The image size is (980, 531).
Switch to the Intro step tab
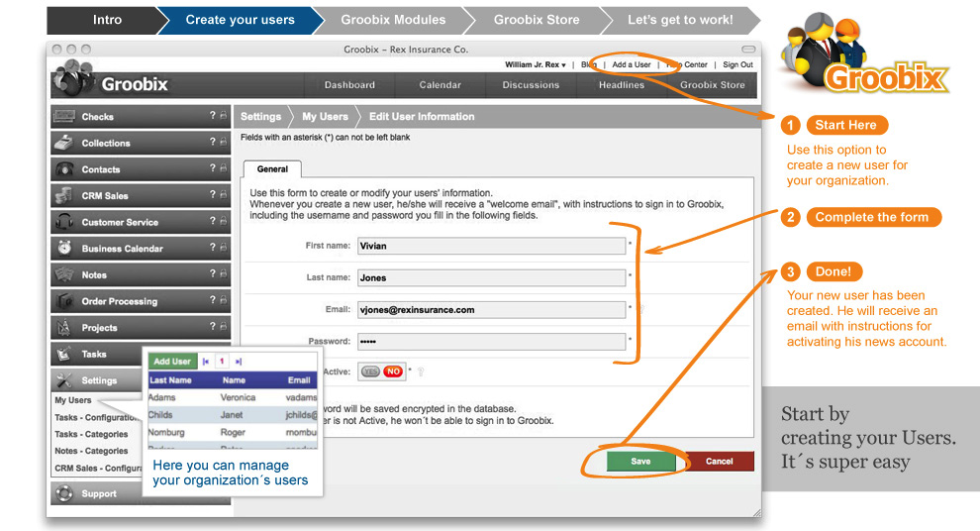pos(107,20)
